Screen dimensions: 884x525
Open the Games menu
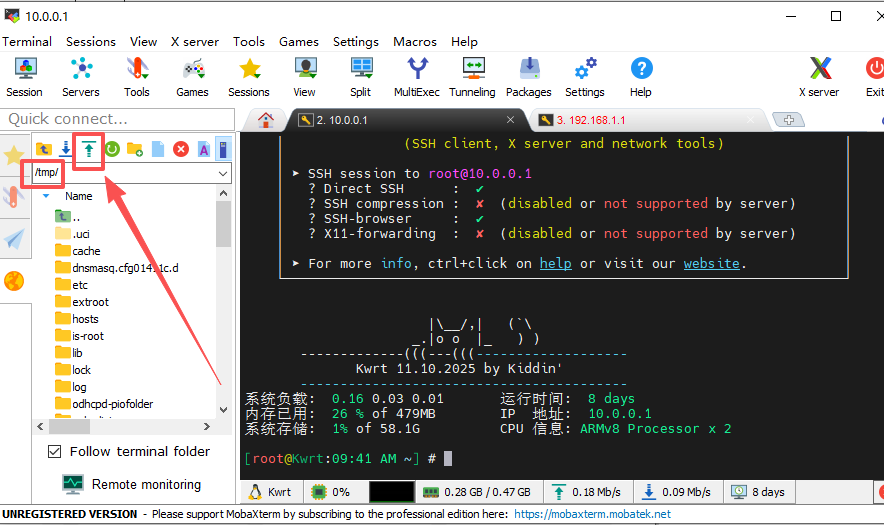pos(299,42)
